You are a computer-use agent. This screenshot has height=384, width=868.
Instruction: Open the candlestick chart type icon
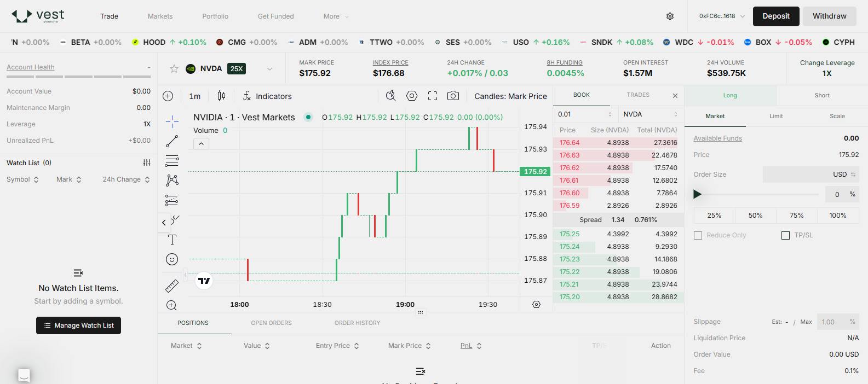tap(221, 96)
